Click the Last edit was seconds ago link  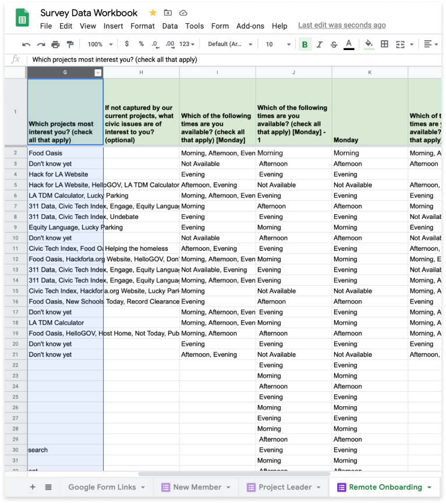click(342, 26)
